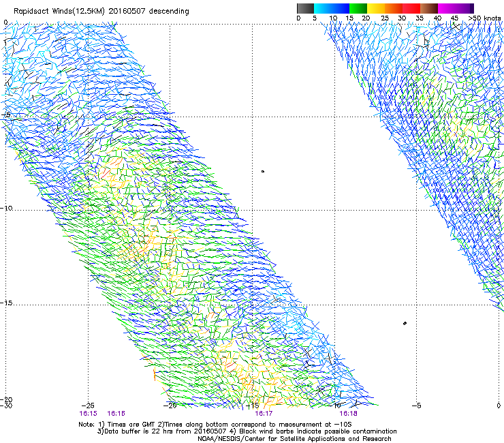Click the small island marker near 8°S, 14°W
The height and width of the screenshot is (443, 504).
coord(263,172)
